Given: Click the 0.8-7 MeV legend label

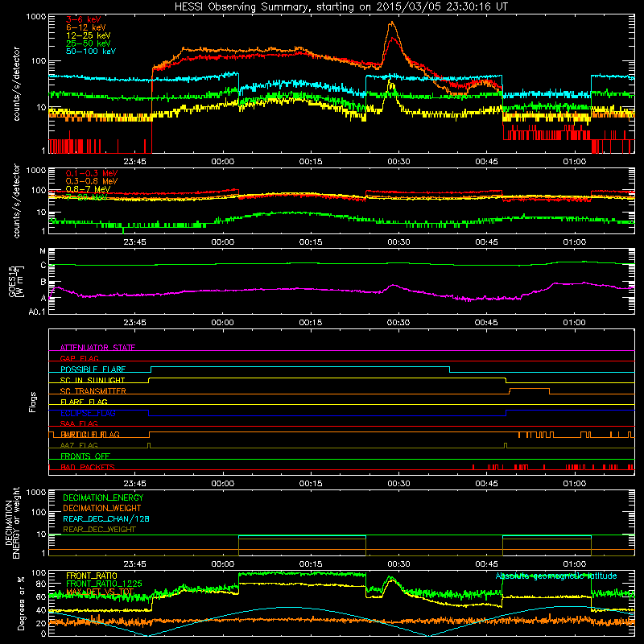Looking at the screenshot, I should click(88, 189).
